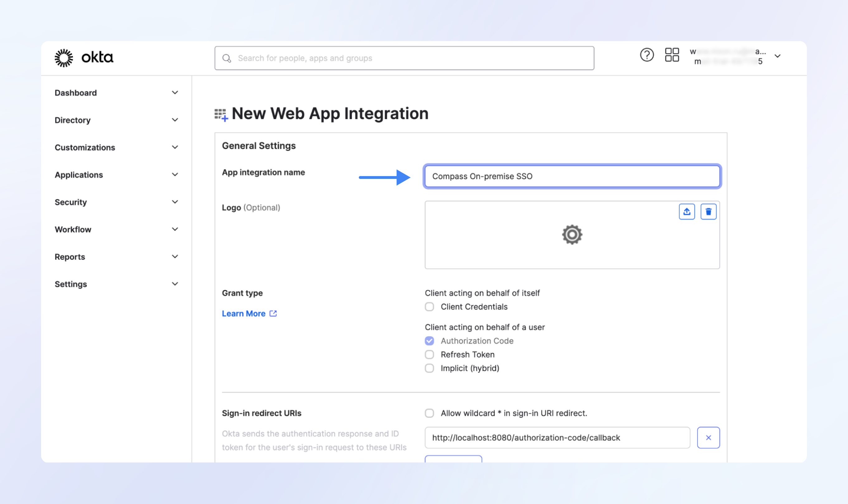Viewport: 848px width, 504px height.
Task: Click the gear placeholder logo image
Action: pos(572,235)
